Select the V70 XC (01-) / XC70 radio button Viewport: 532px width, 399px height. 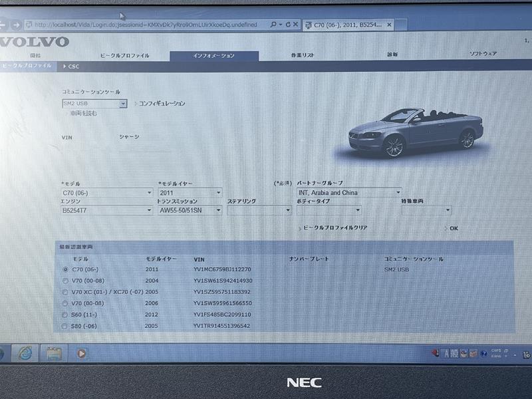(65, 292)
